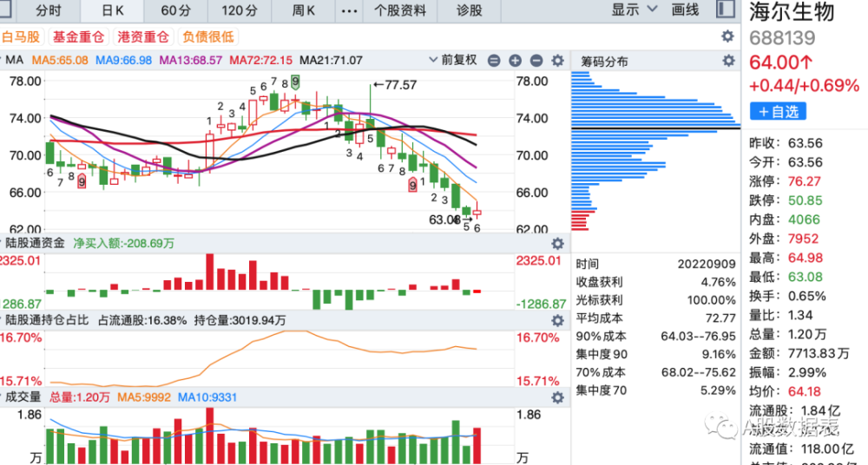Toggle the 白马股 tag
This screenshot has width=868, height=465.
(x=20, y=37)
